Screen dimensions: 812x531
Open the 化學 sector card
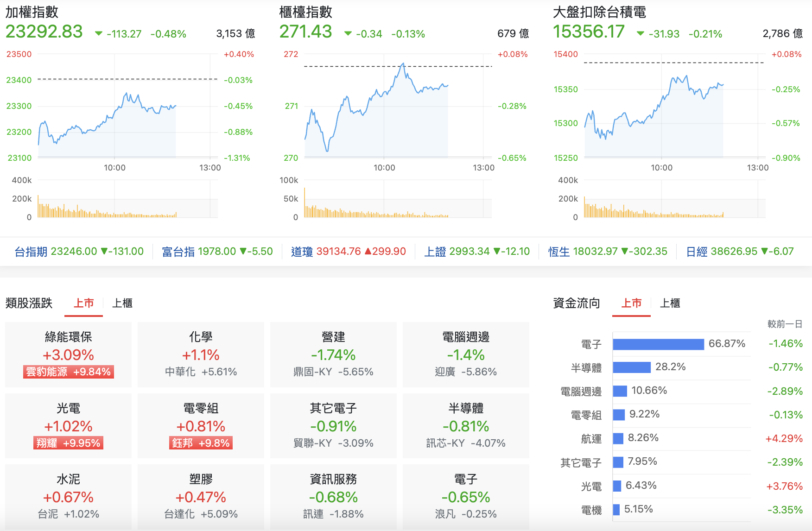coord(201,354)
